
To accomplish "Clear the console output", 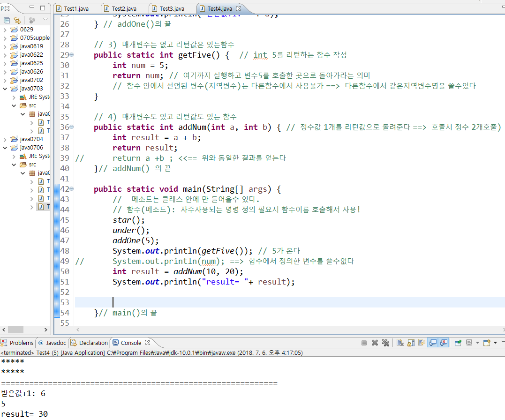I will [x=400, y=343].
